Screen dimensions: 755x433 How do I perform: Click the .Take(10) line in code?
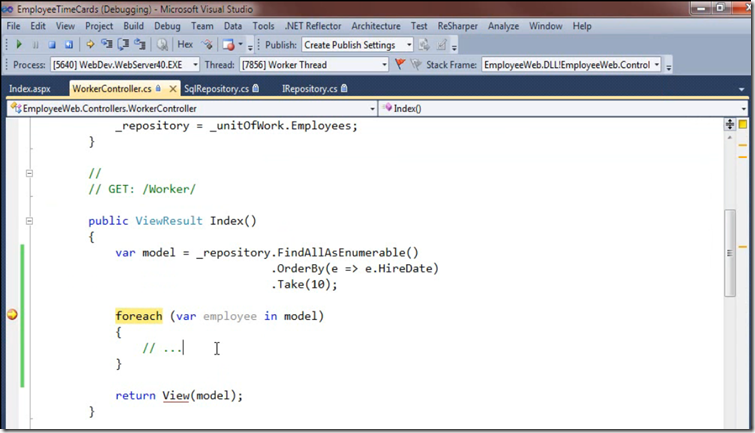[304, 284]
